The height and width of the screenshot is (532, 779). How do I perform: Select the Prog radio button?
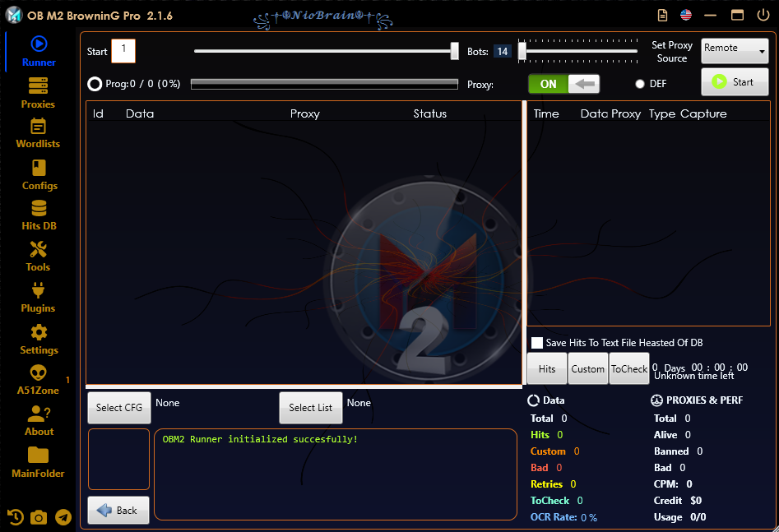tap(95, 84)
